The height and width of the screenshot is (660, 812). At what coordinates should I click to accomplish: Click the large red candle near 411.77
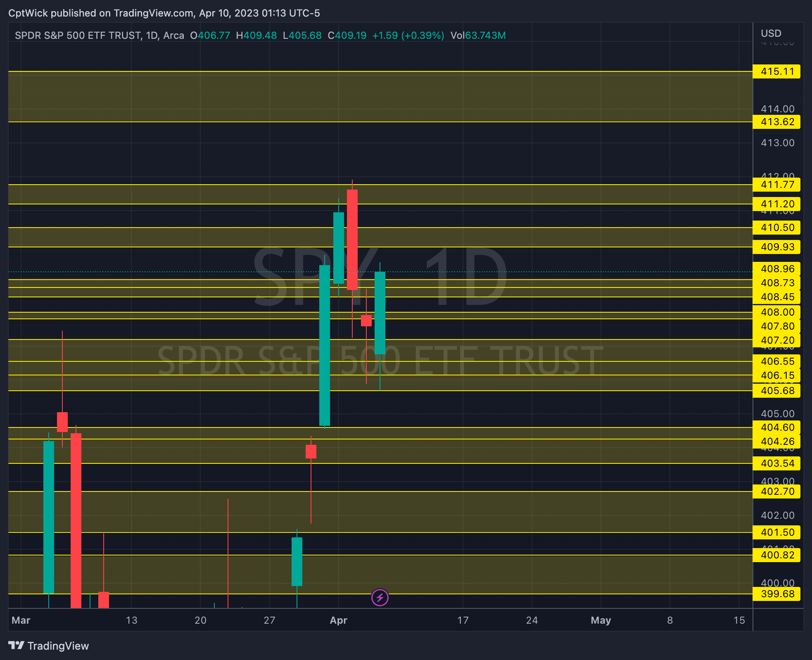(x=352, y=240)
